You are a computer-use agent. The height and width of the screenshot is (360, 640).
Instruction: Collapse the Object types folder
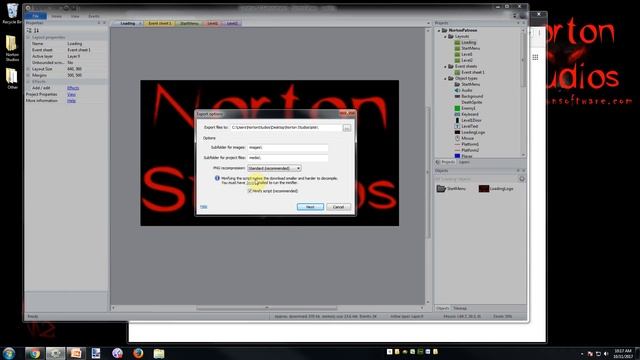[x=446, y=78]
